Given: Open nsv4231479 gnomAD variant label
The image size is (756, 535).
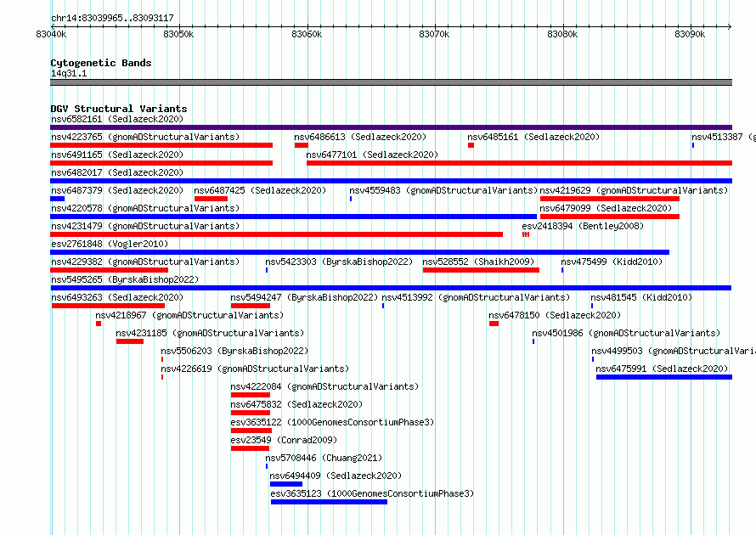Looking at the screenshot, I should (145, 226).
